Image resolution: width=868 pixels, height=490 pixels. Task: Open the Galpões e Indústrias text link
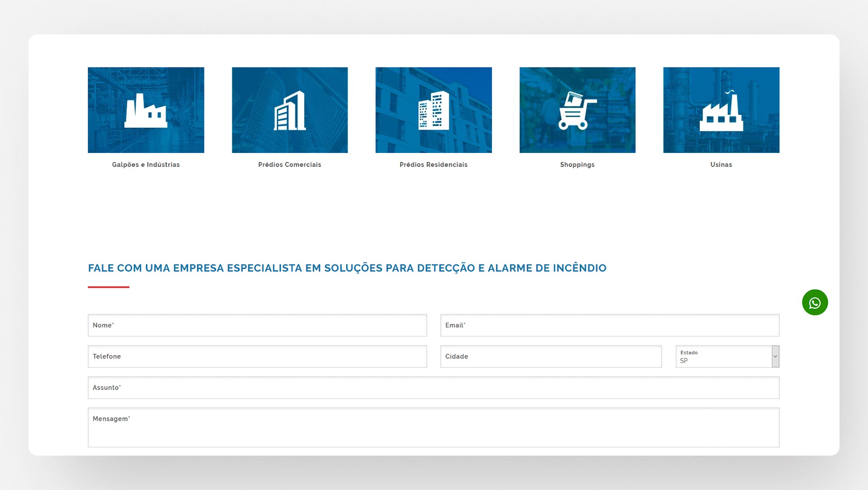tap(146, 165)
